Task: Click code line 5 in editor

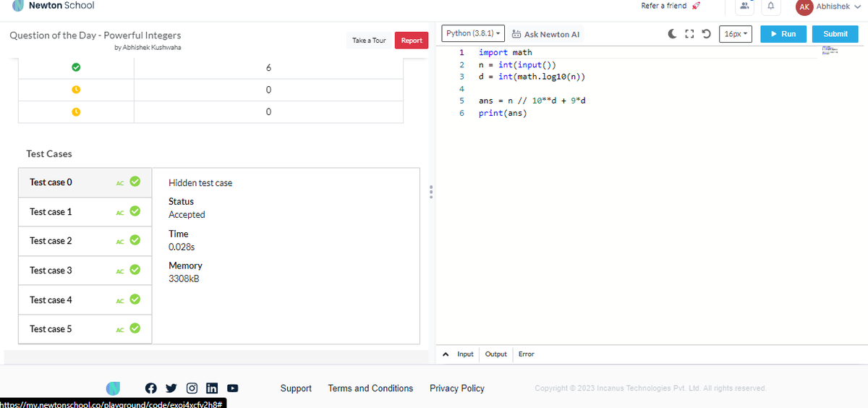Action: (532, 101)
